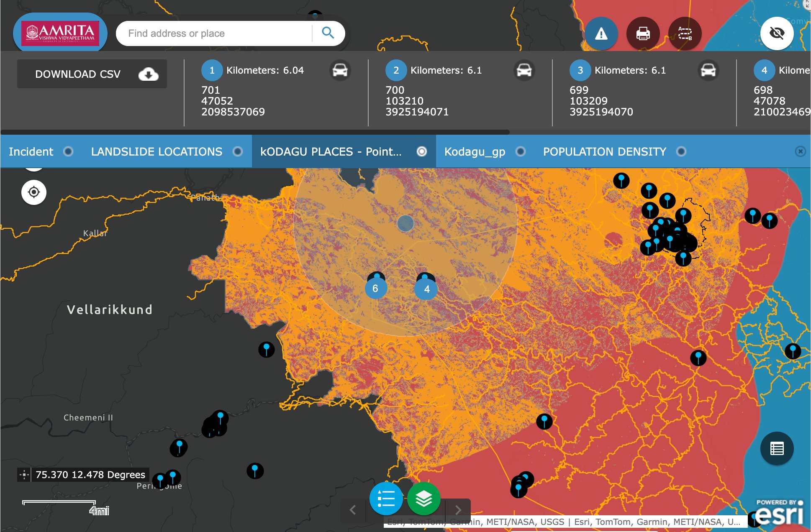Switch to the kODAGU PLACES tab
This screenshot has width=811, height=532.
click(x=344, y=151)
